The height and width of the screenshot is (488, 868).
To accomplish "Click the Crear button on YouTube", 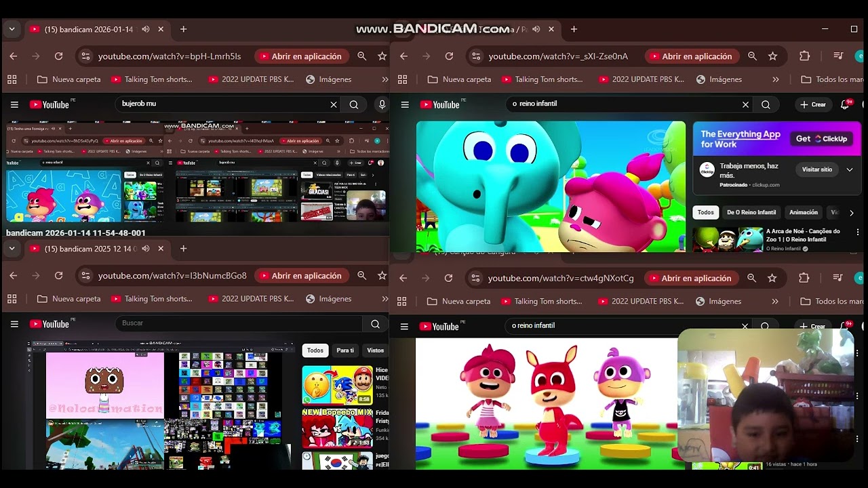I will (812, 104).
